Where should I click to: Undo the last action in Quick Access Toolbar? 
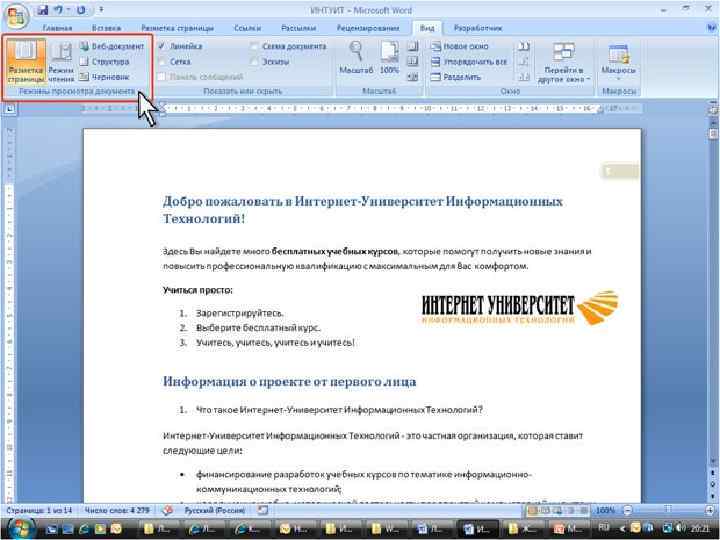coord(59,10)
